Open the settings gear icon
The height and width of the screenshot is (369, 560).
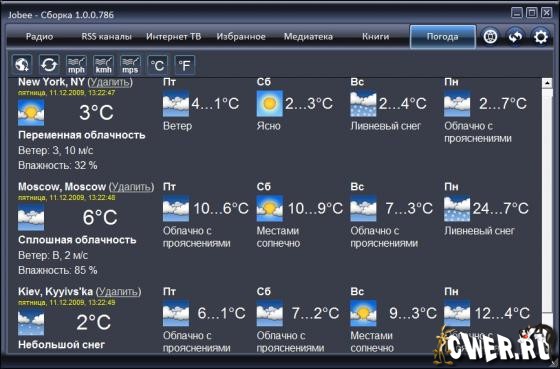[540, 36]
